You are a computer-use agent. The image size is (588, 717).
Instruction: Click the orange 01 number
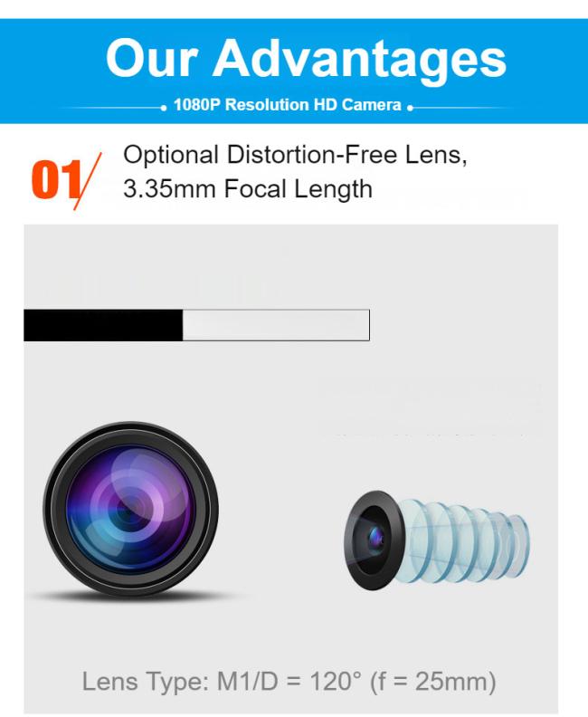(x=56, y=179)
